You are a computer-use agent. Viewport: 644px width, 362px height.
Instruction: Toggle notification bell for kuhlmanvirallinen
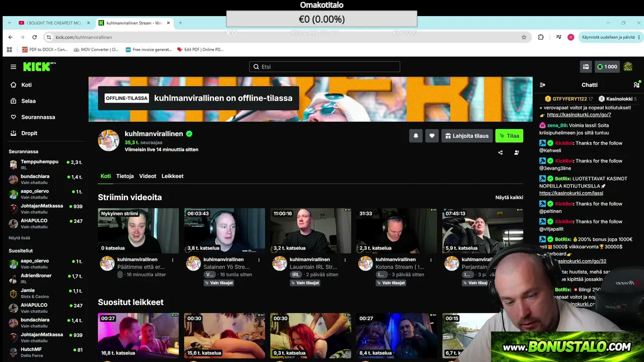pos(416,136)
